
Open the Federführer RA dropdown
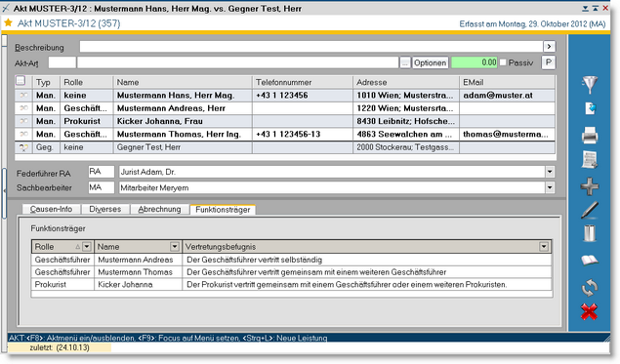pos(550,172)
